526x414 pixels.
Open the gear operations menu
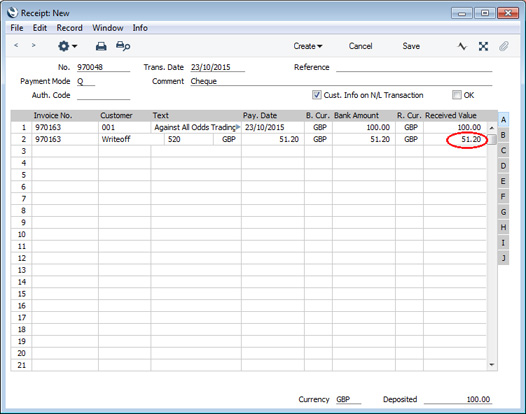click(x=67, y=46)
